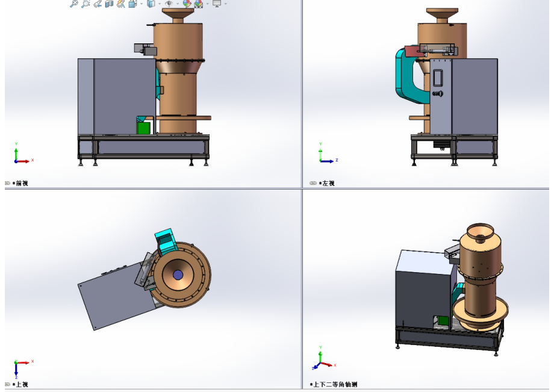
Task: Click the Zoom to Fit icon
Action: [74, 4]
